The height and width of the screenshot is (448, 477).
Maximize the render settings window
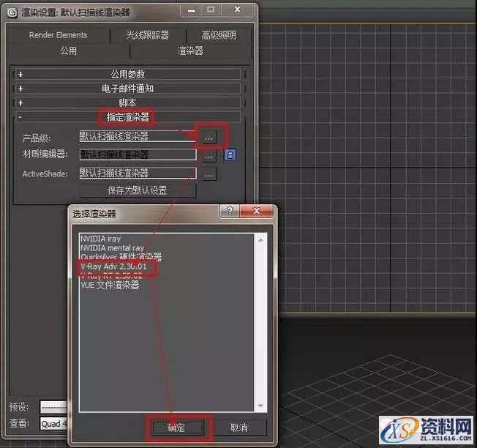(x=211, y=10)
